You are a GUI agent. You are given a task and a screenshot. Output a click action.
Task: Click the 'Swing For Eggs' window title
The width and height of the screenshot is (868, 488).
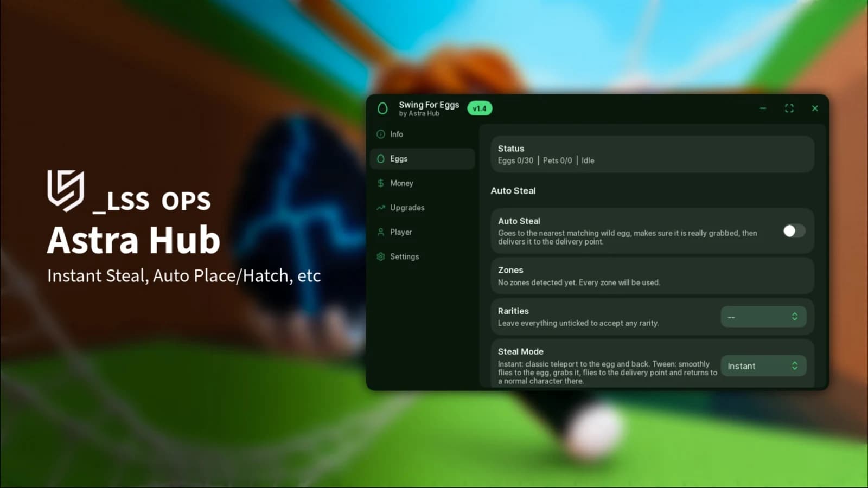pos(429,105)
